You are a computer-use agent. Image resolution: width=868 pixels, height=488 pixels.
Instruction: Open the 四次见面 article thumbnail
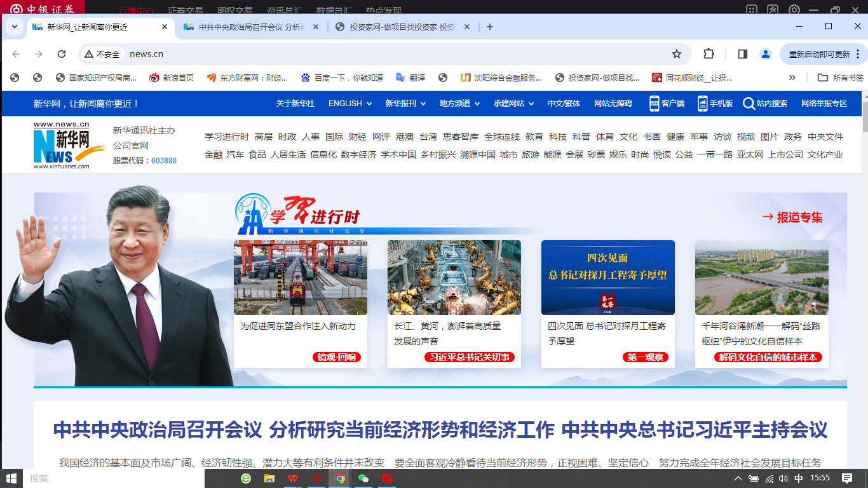608,277
